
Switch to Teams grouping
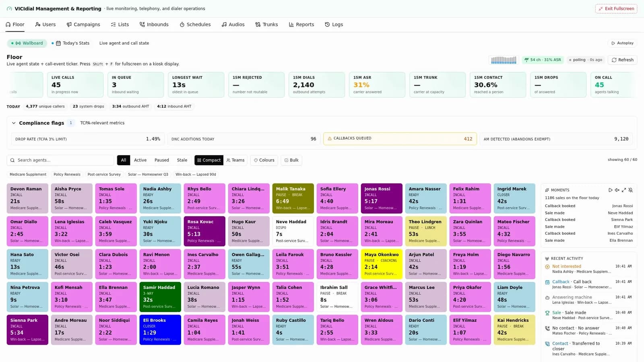(x=235, y=160)
